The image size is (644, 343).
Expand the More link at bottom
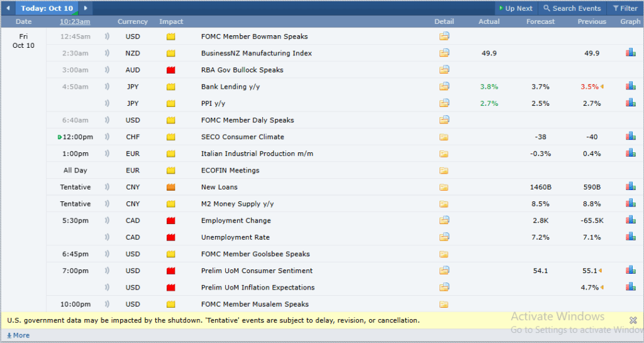click(x=18, y=335)
